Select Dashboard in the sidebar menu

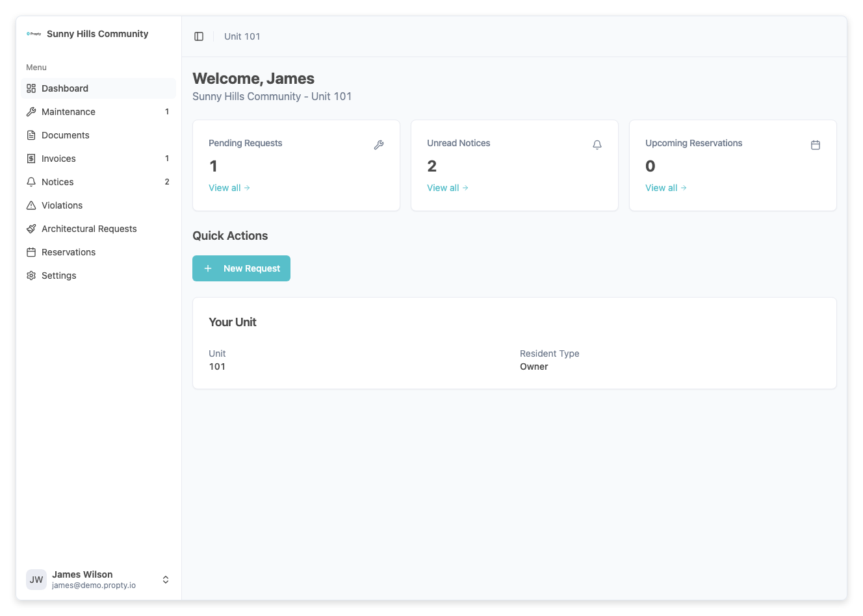(64, 88)
